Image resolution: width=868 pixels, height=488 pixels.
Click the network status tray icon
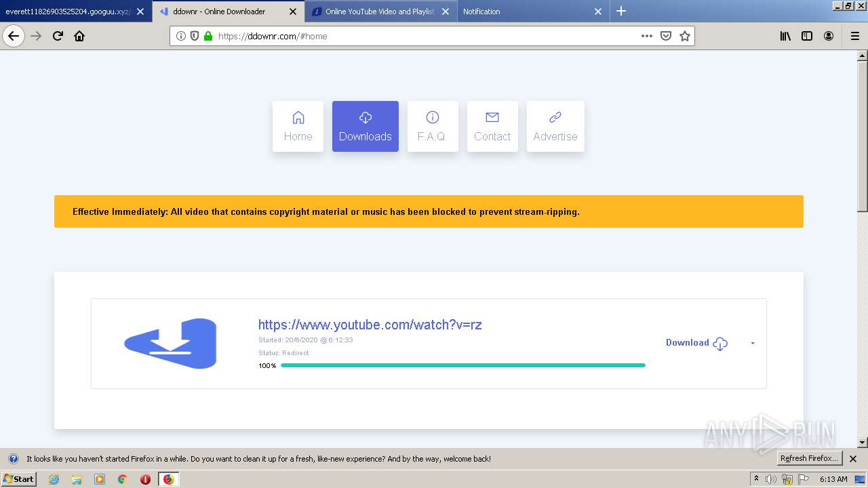pyautogui.click(x=787, y=479)
